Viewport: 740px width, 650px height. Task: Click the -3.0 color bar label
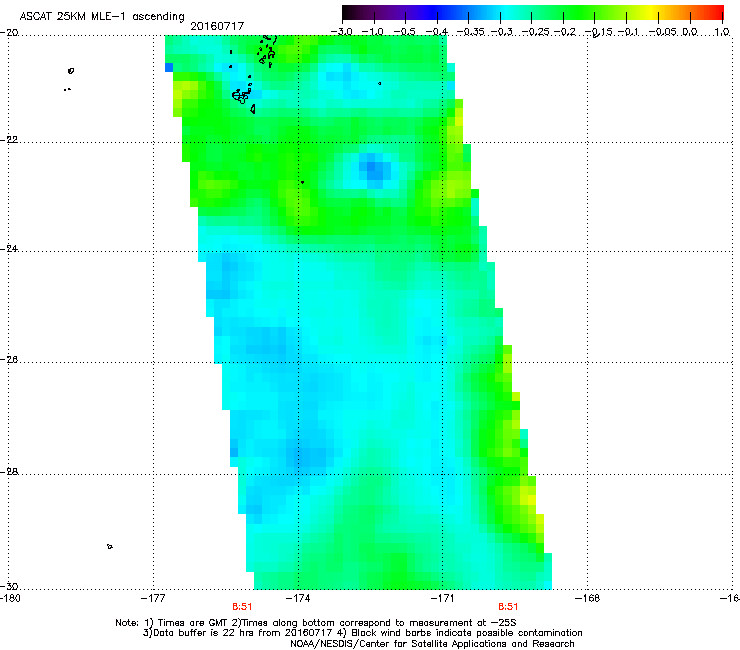pos(341,32)
